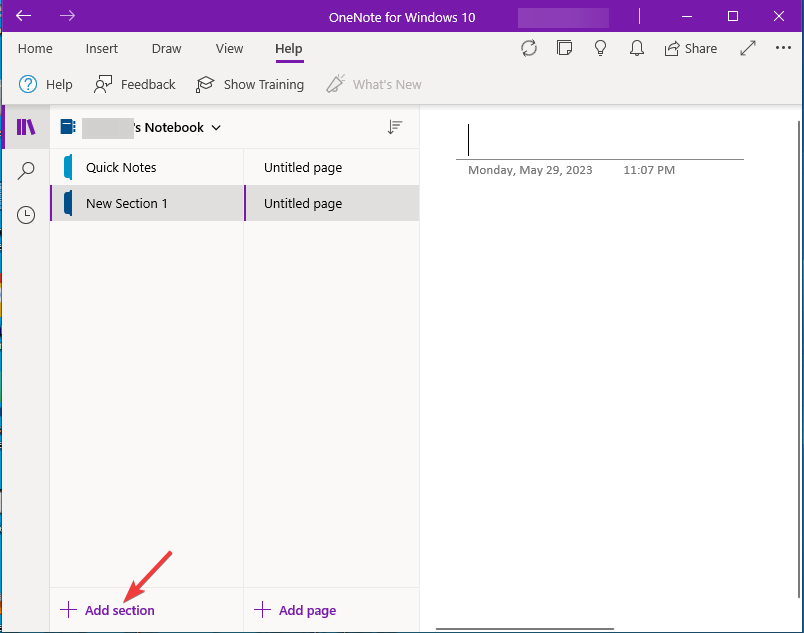Click the page date Monday, May 29, 2023
804x633 pixels.
pyautogui.click(x=530, y=170)
